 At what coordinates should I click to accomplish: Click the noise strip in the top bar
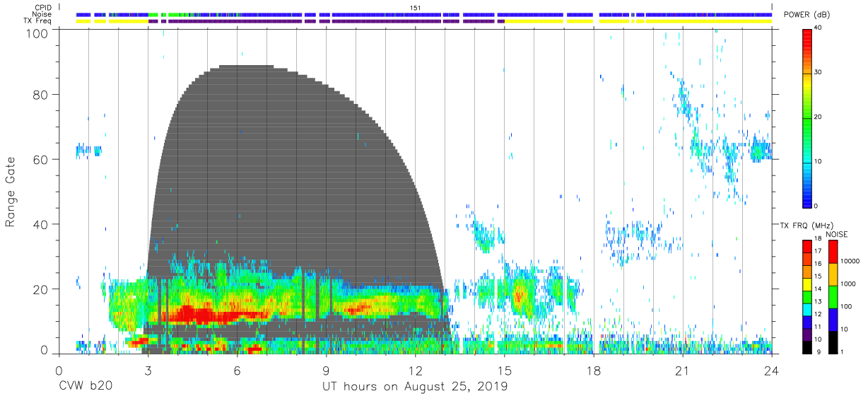point(423,14)
